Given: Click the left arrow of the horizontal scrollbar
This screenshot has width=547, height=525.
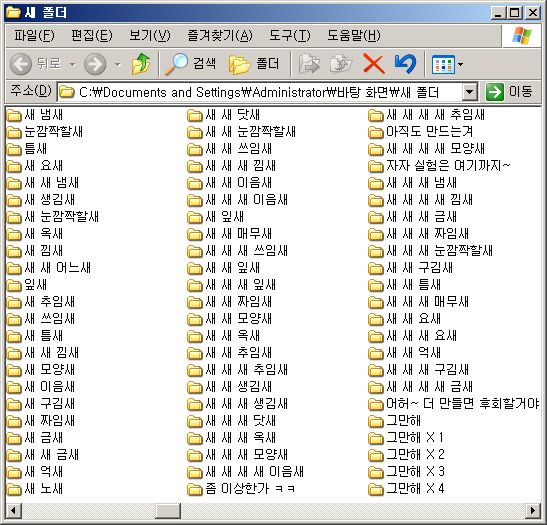Looking at the screenshot, I should 14,511.
